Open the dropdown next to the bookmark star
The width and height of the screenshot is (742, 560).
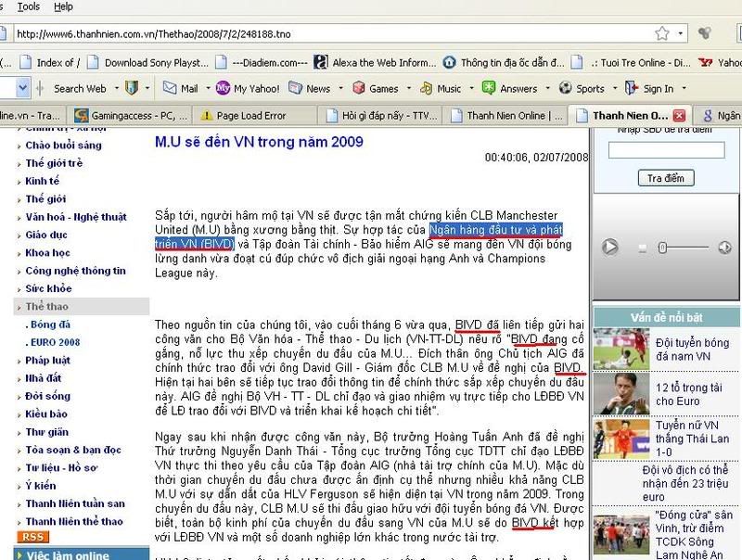680,33
